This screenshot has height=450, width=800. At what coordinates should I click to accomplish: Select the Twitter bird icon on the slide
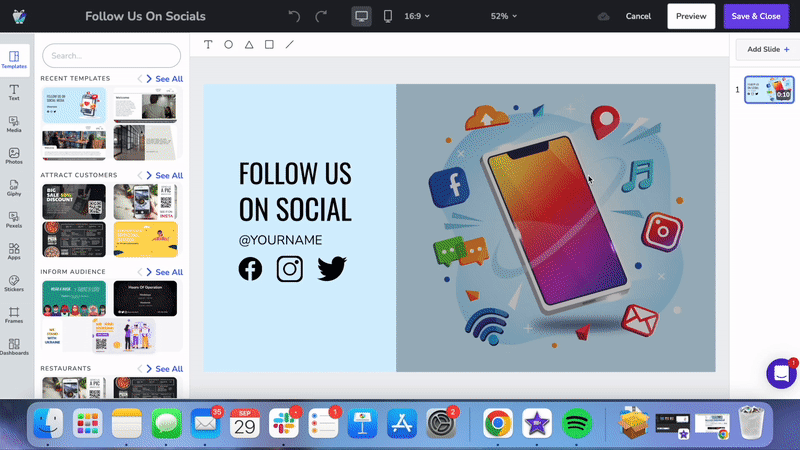[x=332, y=269]
